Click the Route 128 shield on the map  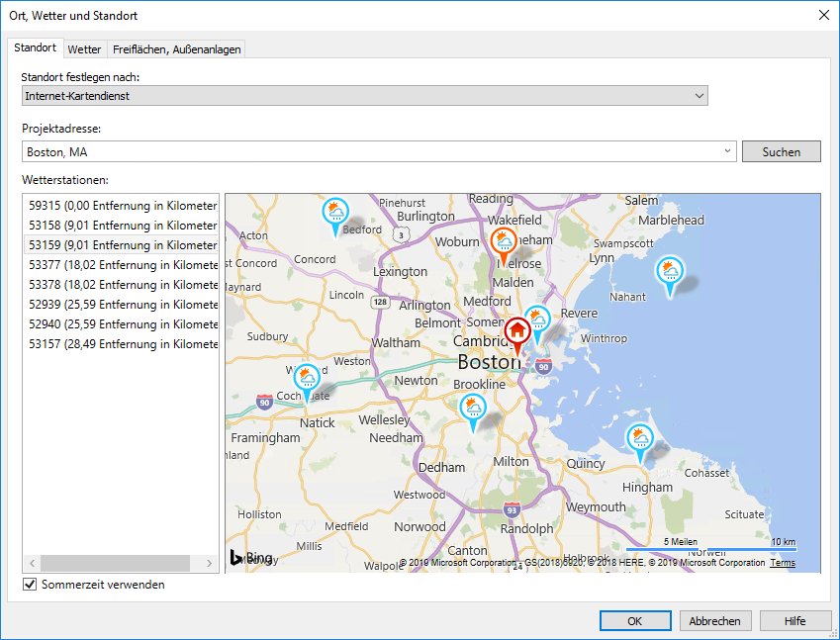pos(380,302)
